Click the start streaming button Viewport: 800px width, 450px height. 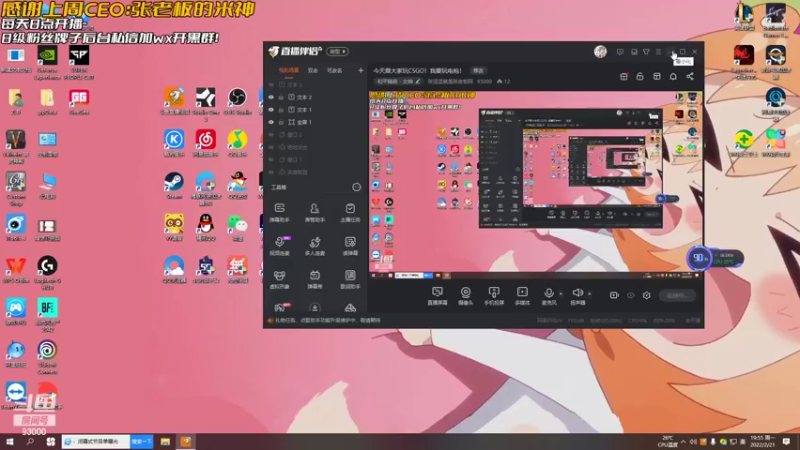(677, 295)
